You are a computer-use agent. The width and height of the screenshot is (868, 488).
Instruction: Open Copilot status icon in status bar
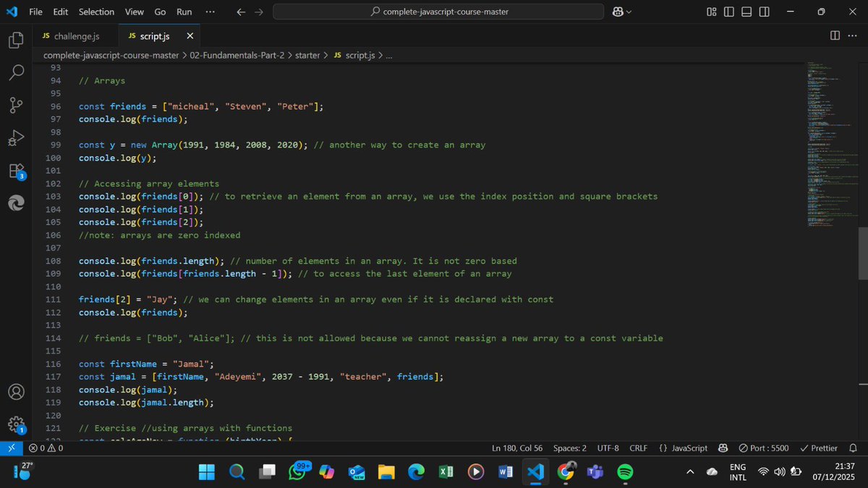coord(723,448)
